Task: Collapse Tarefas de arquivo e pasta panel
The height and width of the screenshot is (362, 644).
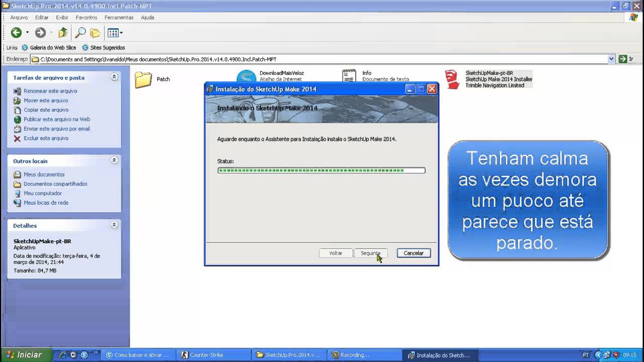Action: tap(114, 77)
